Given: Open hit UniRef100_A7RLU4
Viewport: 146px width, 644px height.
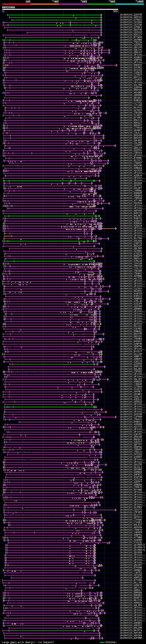Looking at the screenshot, I should click(x=131, y=261).
